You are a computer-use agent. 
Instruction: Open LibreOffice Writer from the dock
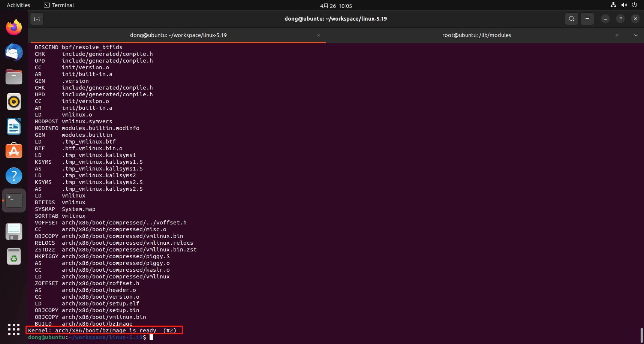click(14, 126)
